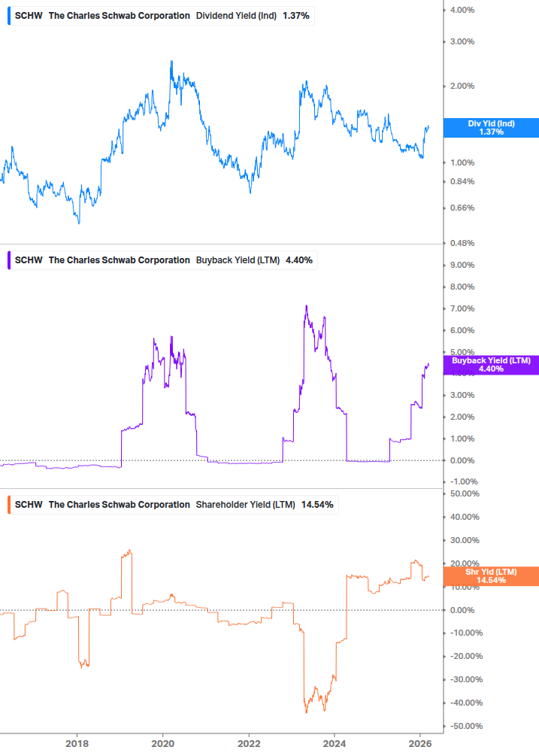Click the 2022 label on the time axis
The image size is (539, 756).
pos(249,743)
